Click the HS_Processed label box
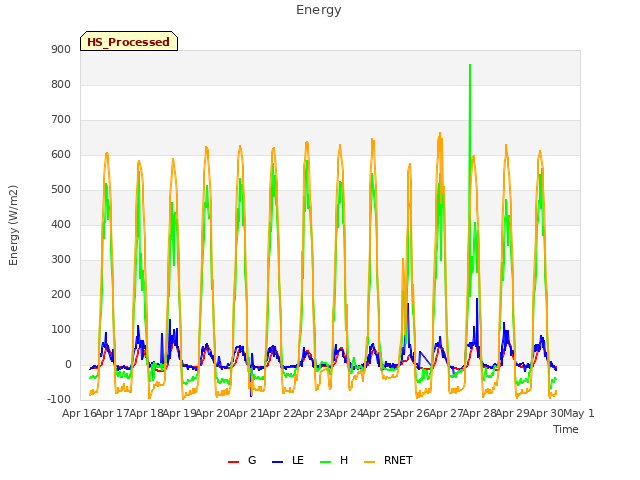This screenshot has width=640, height=480. point(129,41)
